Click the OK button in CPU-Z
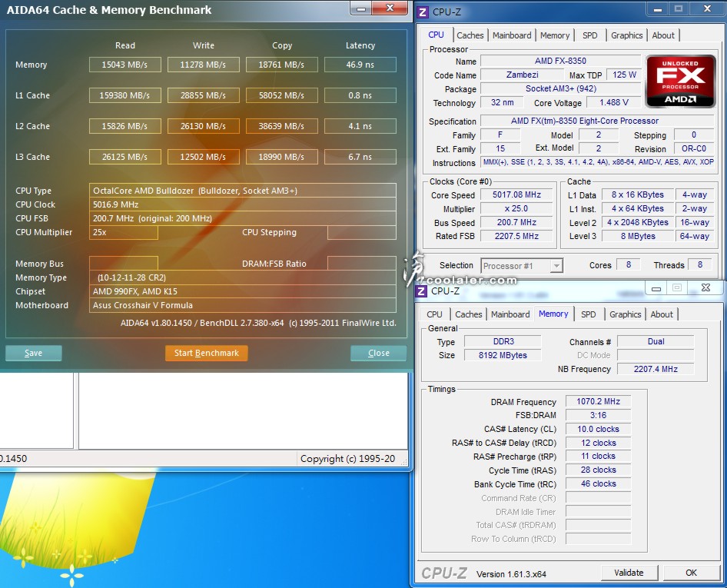This screenshot has width=727, height=588. [x=691, y=573]
